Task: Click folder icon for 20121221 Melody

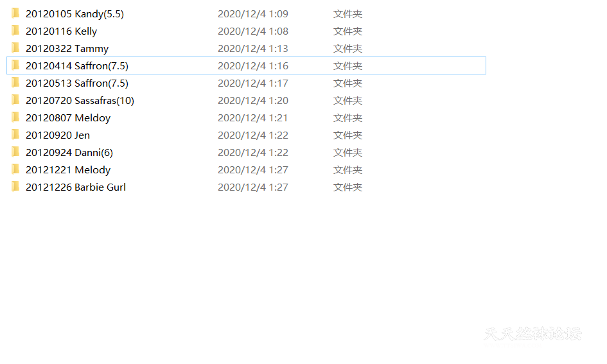Action: point(15,169)
